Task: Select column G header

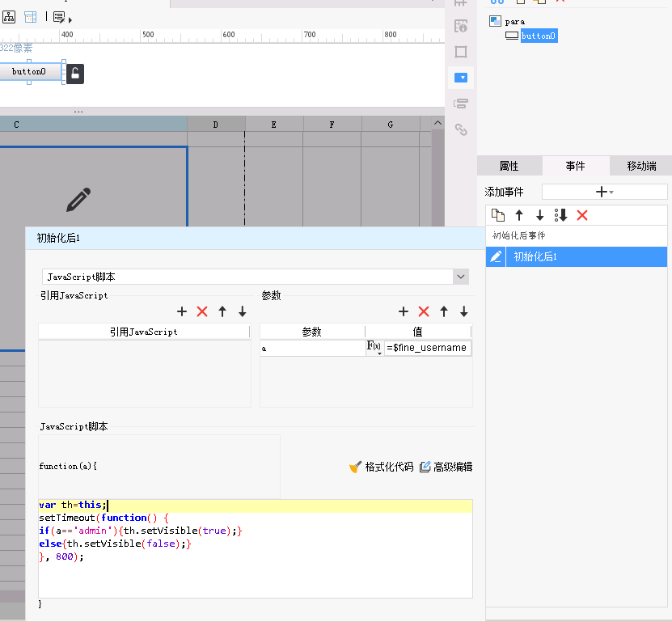Action: (391, 125)
